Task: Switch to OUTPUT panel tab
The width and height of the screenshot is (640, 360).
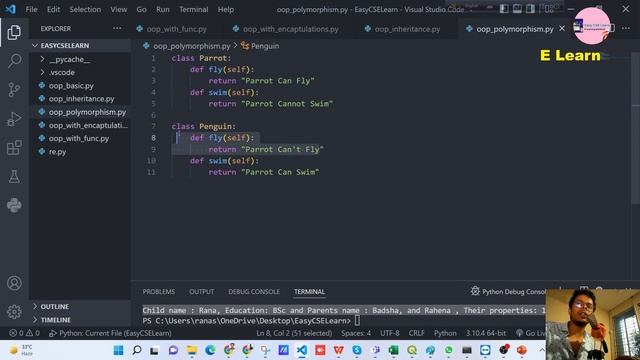Action: 201,292
